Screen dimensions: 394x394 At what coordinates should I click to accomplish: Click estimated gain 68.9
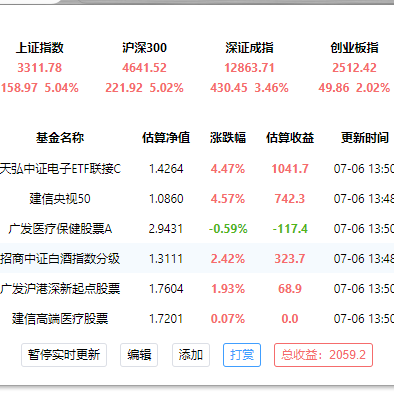tap(290, 289)
